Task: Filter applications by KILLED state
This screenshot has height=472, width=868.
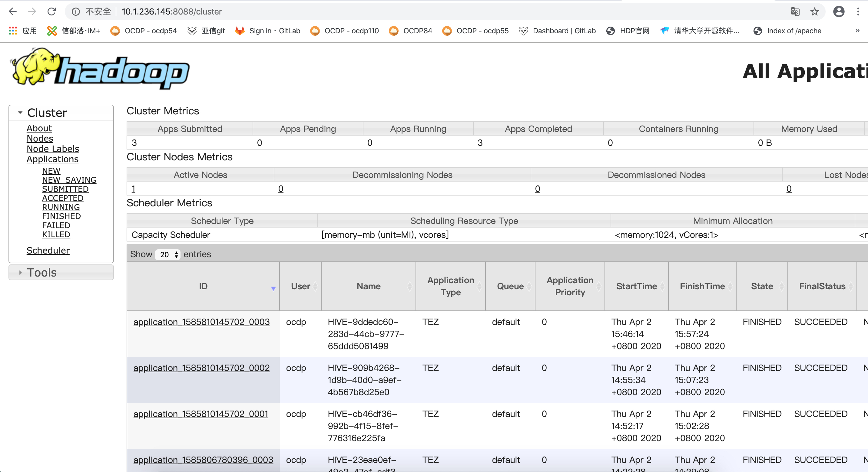Action: point(56,234)
